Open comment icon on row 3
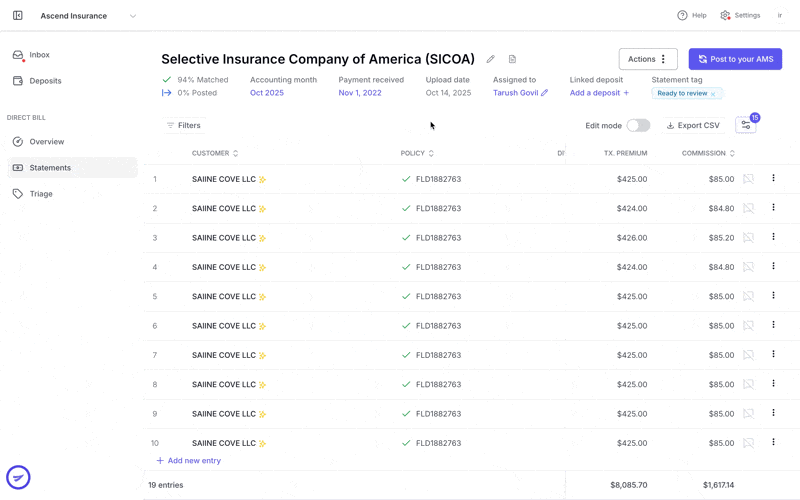Viewport: 800px width, 500px height. [x=748, y=238]
